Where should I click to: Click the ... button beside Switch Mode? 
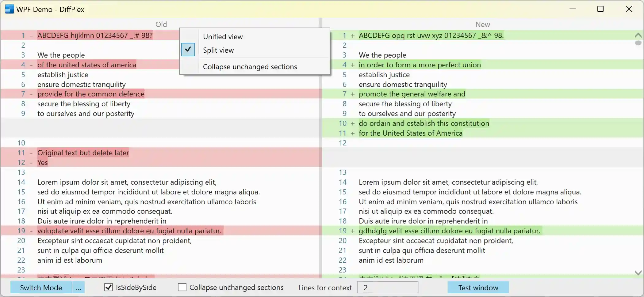tap(79, 287)
